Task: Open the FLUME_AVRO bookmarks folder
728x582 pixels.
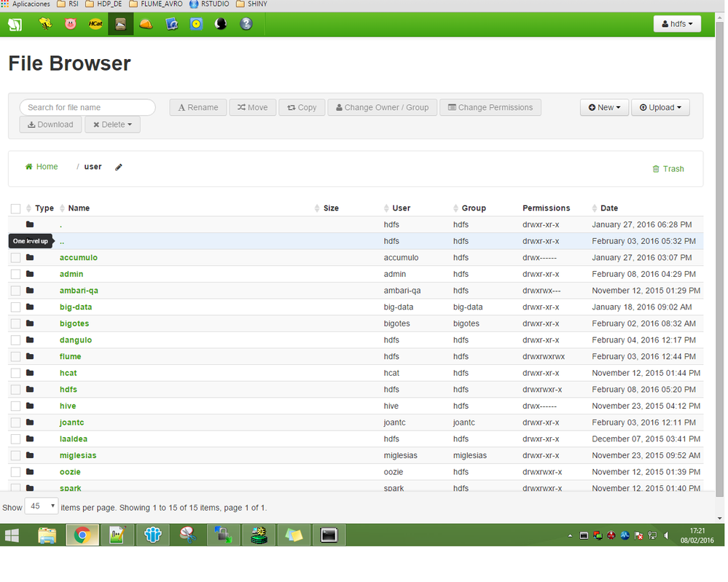Action: point(156,4)
